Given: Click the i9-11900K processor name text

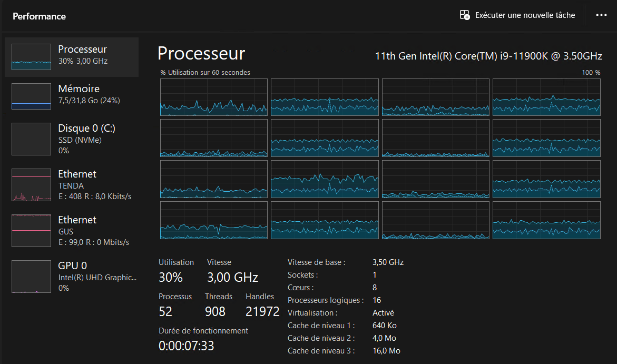Looking at the screenshot, I should point(488,56).
